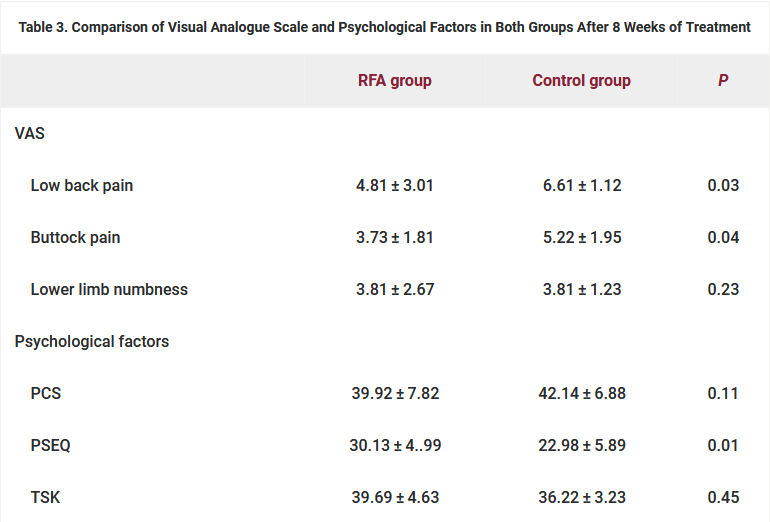The image size is (770, 522).
Task: Select the Lower limb numbness label
Action: click(x=109, y=289)
